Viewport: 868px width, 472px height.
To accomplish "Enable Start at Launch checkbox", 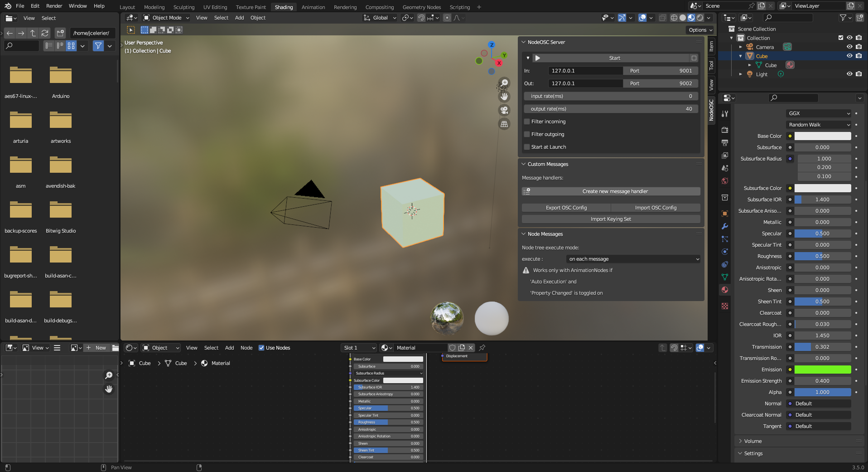I will [527, 147].
